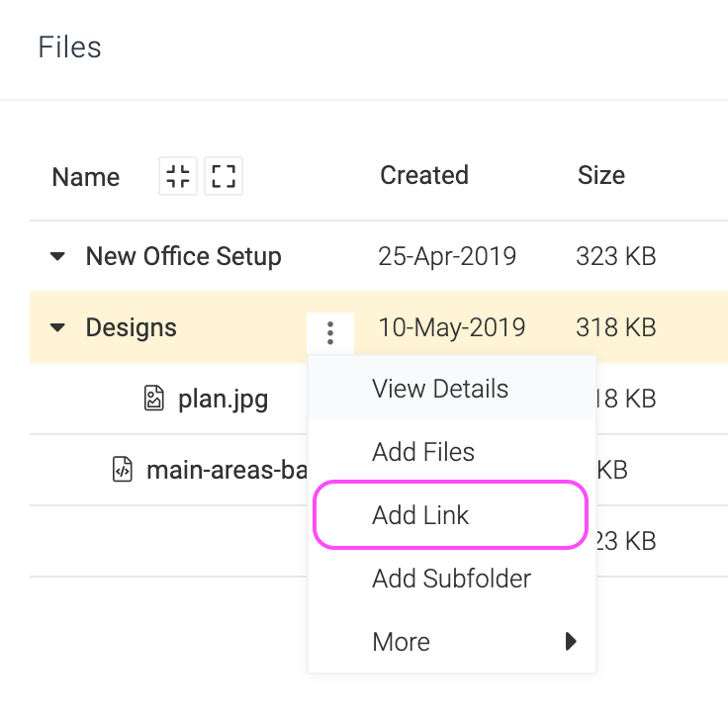The width and height of the screenshot is (728, 718).
Task: Select the Designs folder name
Action: [x=131, y=327]
